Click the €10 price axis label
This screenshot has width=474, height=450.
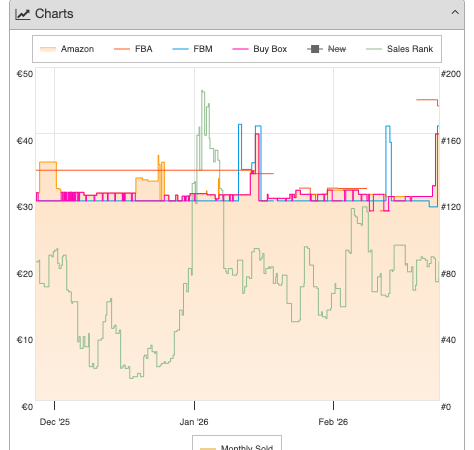tap(25, 340)
